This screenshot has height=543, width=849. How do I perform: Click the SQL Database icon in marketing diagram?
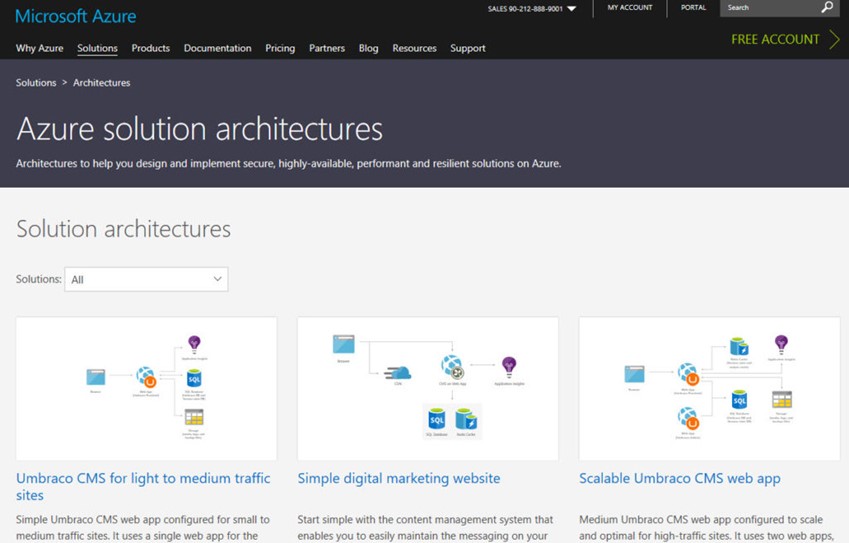coord(436,420)
